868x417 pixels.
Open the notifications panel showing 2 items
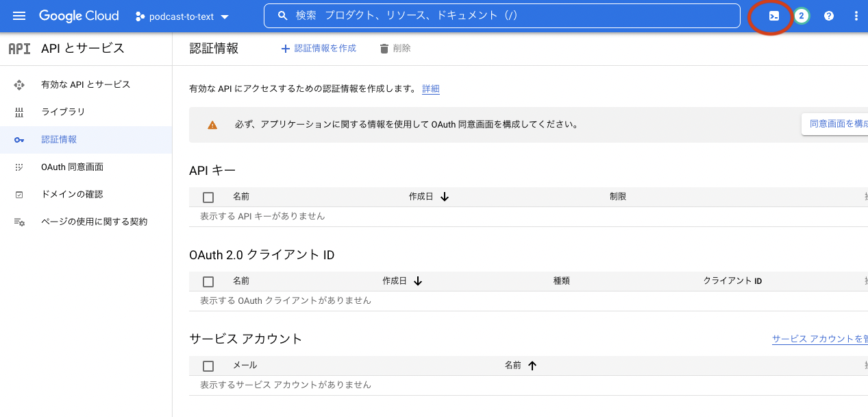coord(801,15)
